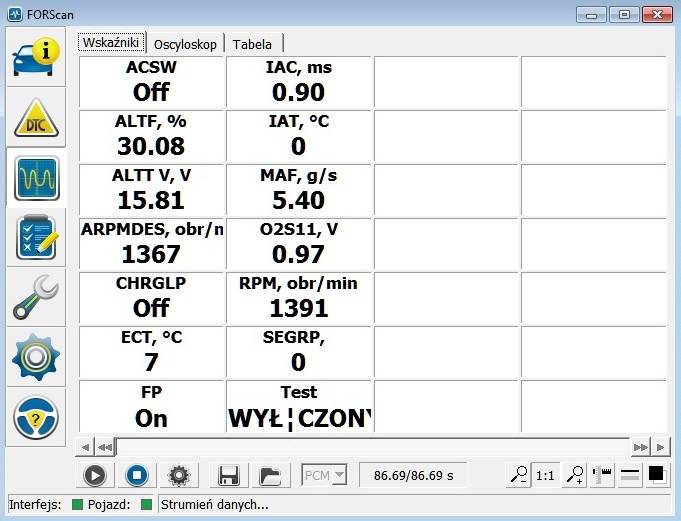Open vehicle information sidebar icon
Screen dimensions: 681x521
(x=36, y=58)
